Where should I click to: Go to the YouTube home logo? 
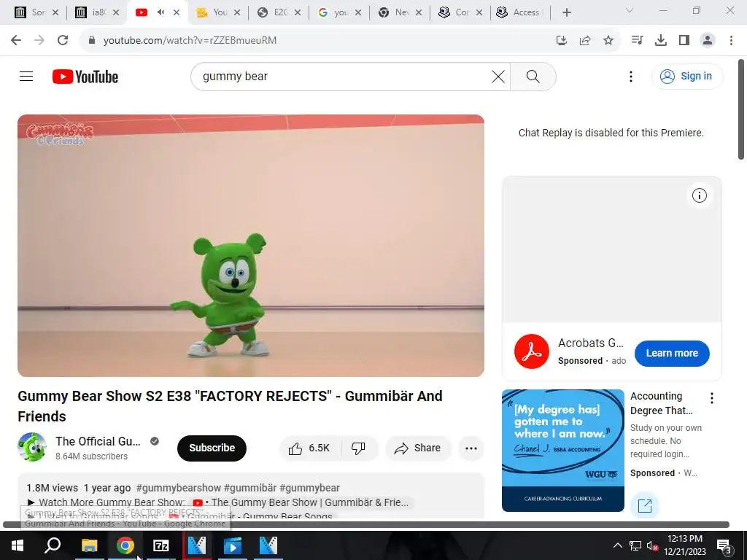(85, 77)
